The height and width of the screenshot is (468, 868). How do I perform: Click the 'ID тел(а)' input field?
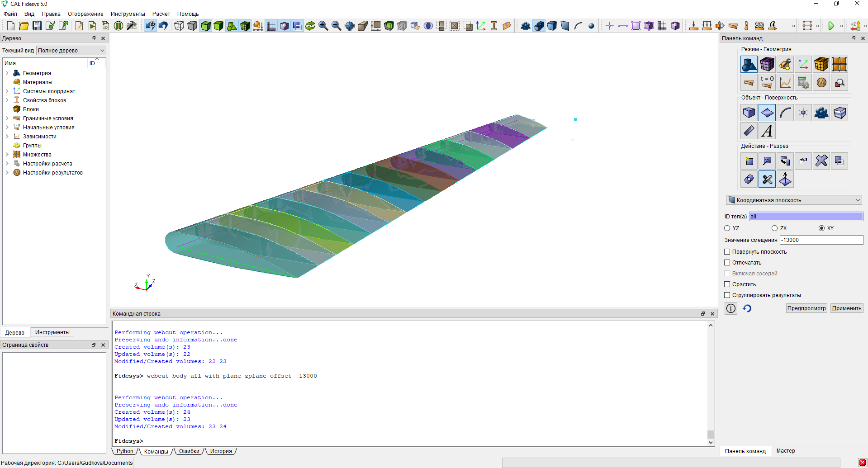click(806, 217)
